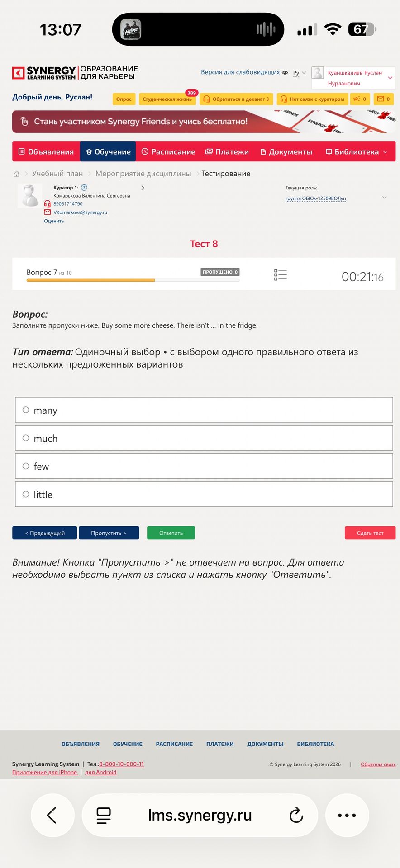
Task: Open the question list icon
Action: coord(280,275)
